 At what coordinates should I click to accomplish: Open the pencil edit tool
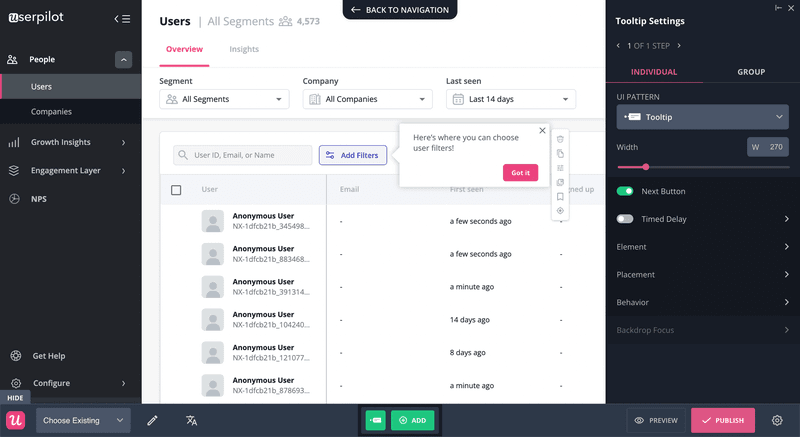[152, 421]
